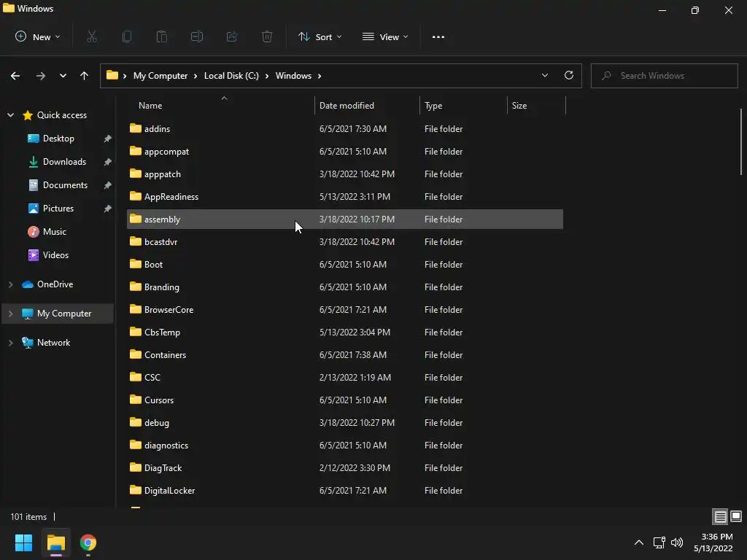
Task: Click the pin icon beside Pictures
Action: pos(108,209)
